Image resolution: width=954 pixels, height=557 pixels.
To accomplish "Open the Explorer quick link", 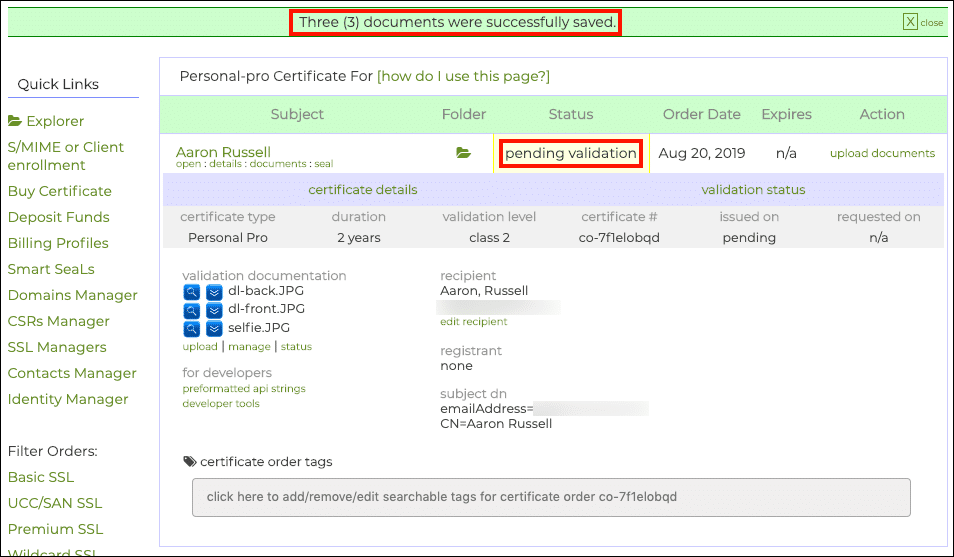I will pos(46,121).
